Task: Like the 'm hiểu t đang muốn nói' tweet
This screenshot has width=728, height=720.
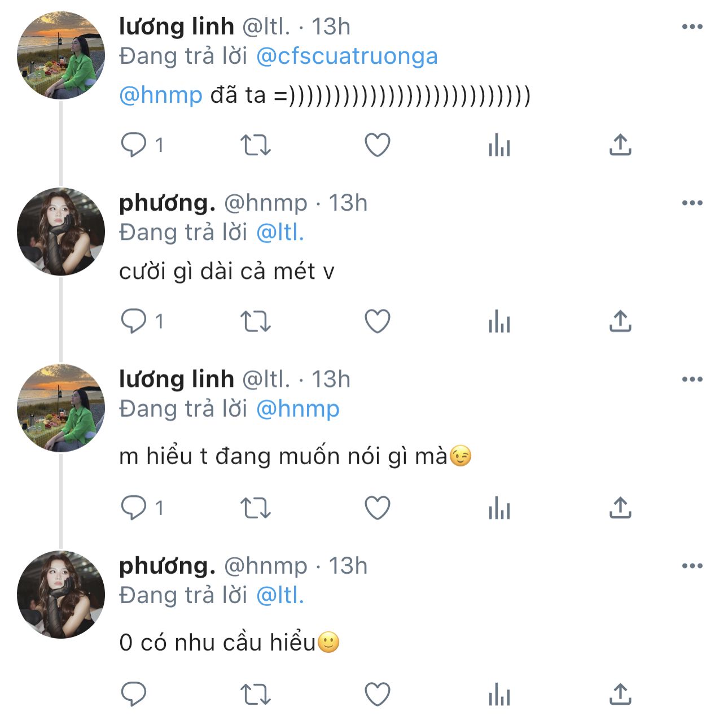Action: (x=378, y=508)
